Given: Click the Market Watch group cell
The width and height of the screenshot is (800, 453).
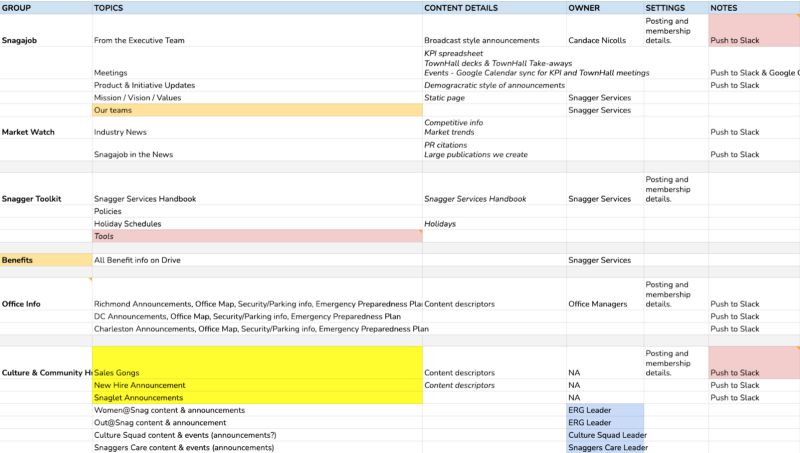Looking at the screenshot, I should [46, 128].
